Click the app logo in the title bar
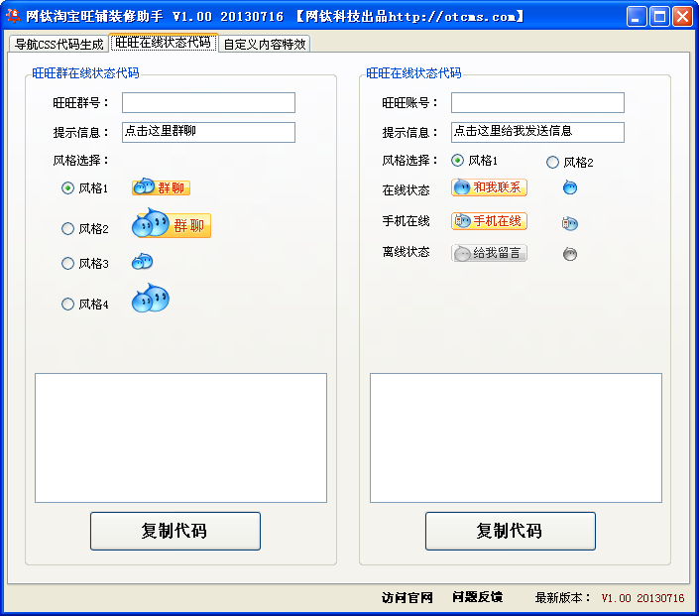The height and width of the screenshot is (616, 699). 13,16
